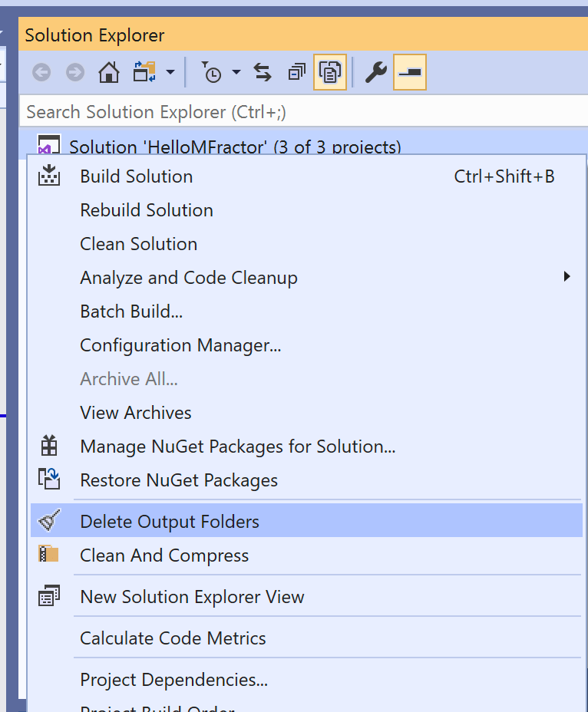Open Properties using the wrench icon
The width and height of the screenshot is (588, 712).
(375, 73)
